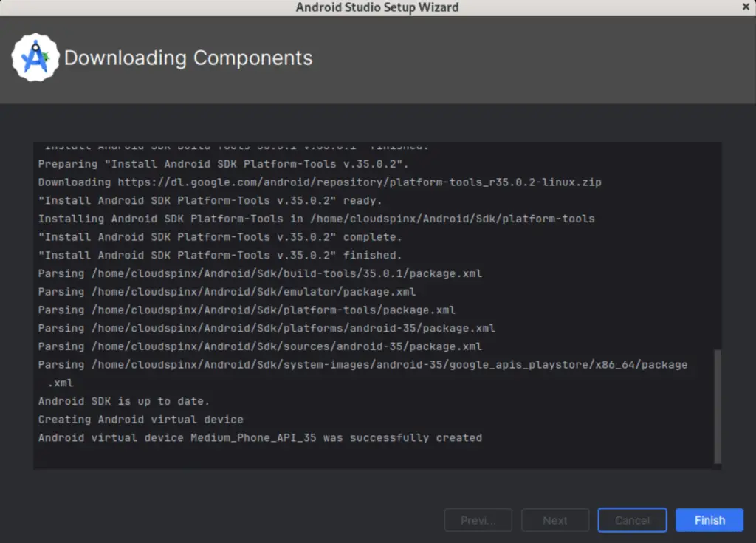Click the Android Studio logo icon
The image size is (756, 543).
tap(36, 56)
